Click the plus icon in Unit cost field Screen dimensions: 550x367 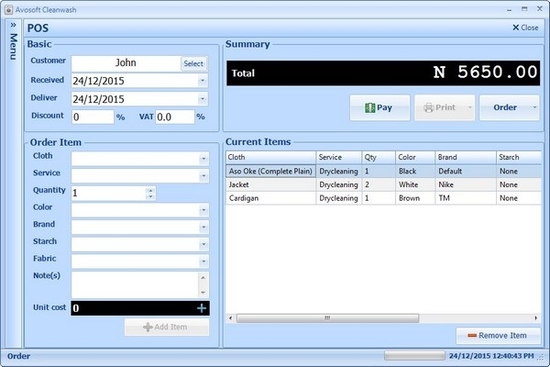pos(201,308)
